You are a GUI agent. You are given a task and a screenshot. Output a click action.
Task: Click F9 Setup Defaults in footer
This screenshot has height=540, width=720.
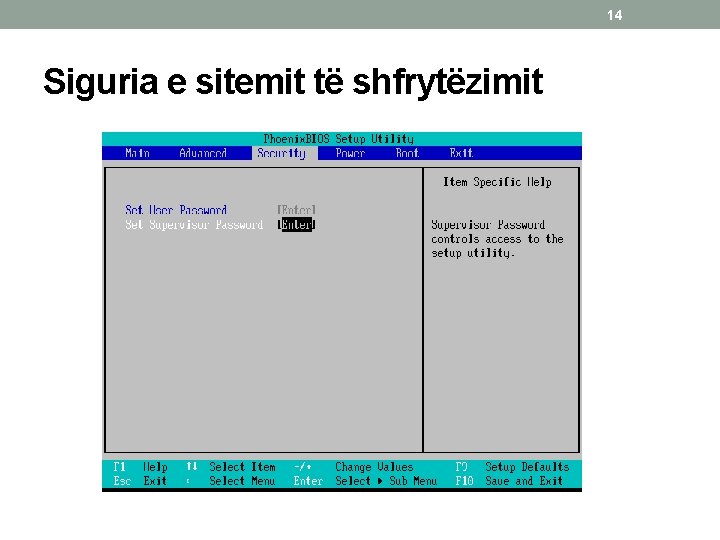[512, 467]
